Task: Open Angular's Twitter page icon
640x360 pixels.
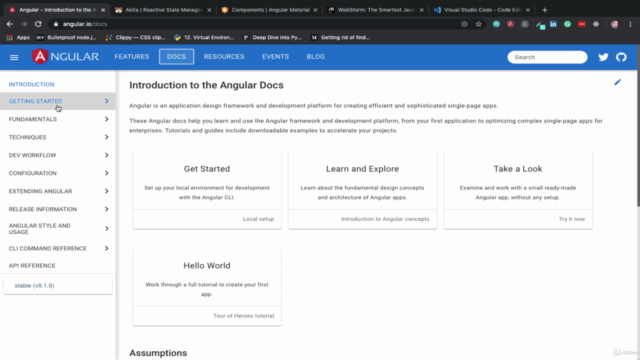Action: coord(603,57)
